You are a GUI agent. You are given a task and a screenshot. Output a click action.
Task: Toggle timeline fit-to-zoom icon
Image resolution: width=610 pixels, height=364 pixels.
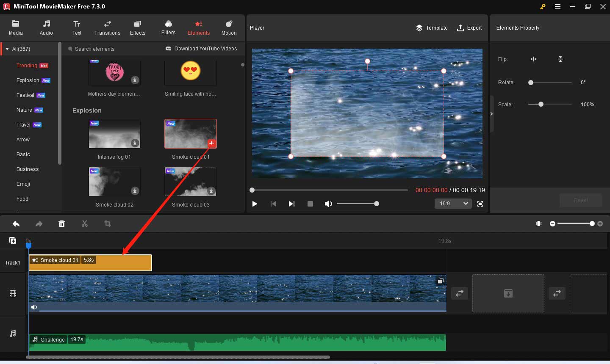point(539,223)
